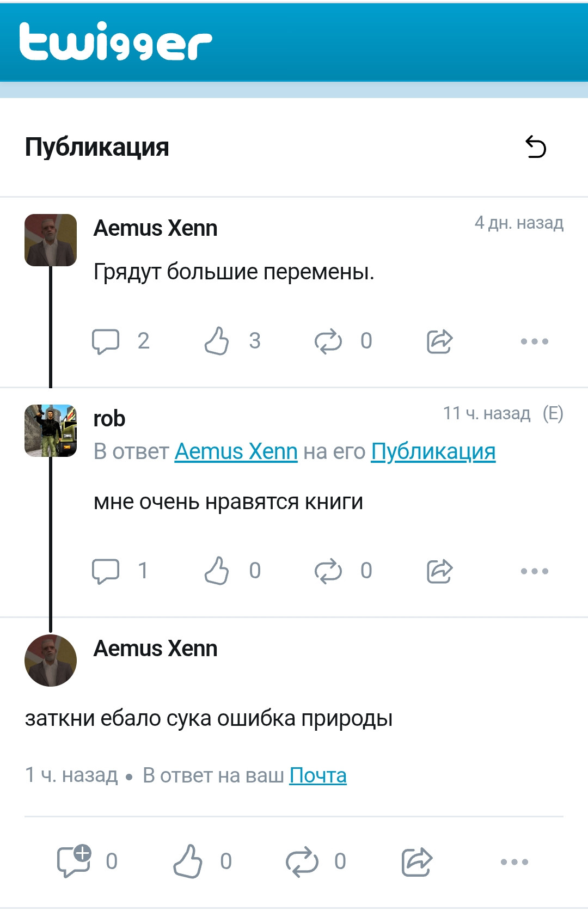588x911 pixels.
Task: Follow the Aemus Xenn link in rob's reply
Action: pos(236,451)
